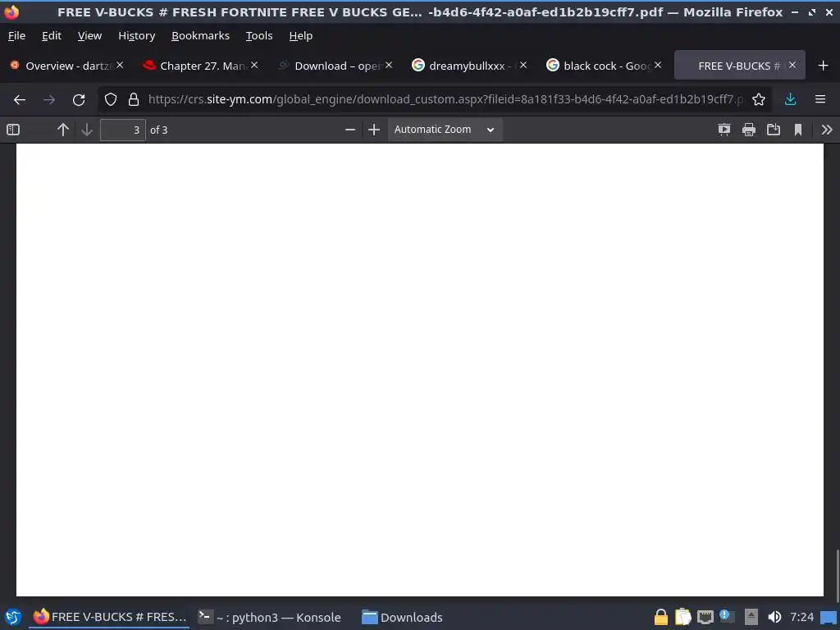Open the Bookmarks menu
Viewport: 840px width, 630px height.
point(200,36)
